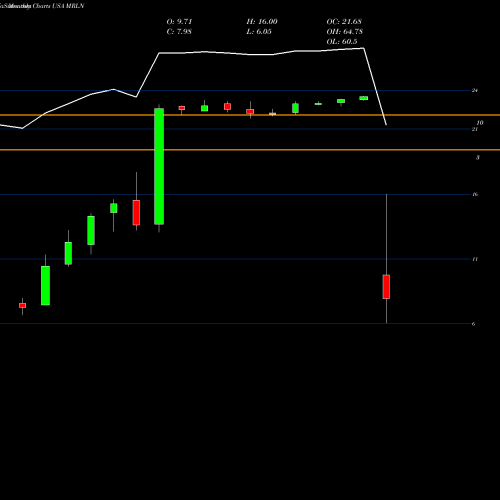Click the 'C: 7.98' close value

tap(179, 32)
